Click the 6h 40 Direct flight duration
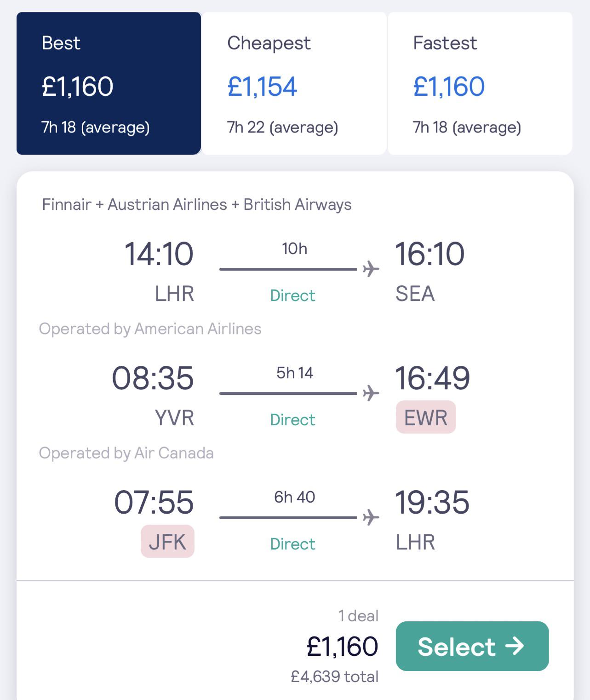This screenshot has height=700, width=590. tap(294, 498)
